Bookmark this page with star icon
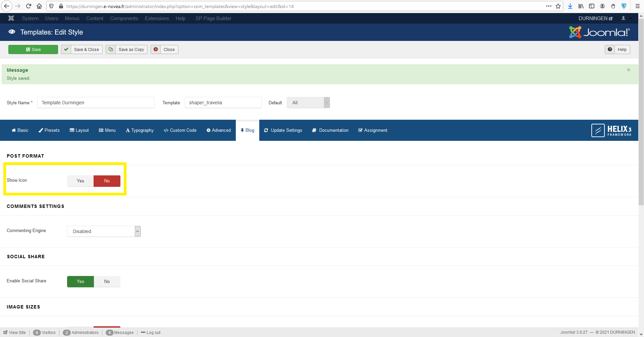The image size is (644, 337). 558,6
